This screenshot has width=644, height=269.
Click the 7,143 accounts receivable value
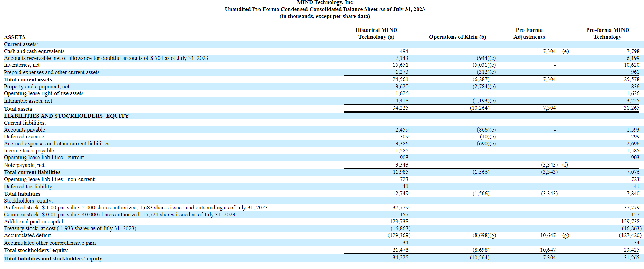(x=402, y=58)
